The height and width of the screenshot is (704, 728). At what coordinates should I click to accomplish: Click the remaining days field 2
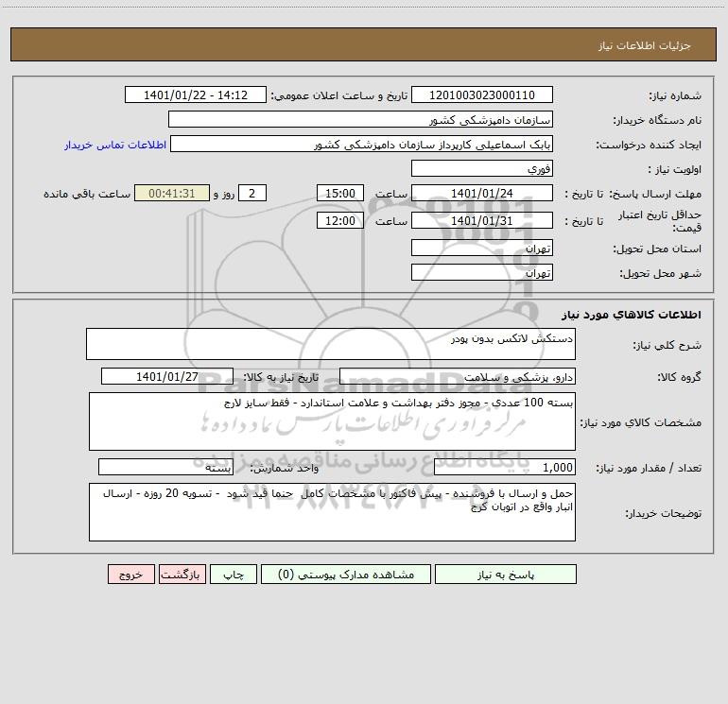(252, 194)
